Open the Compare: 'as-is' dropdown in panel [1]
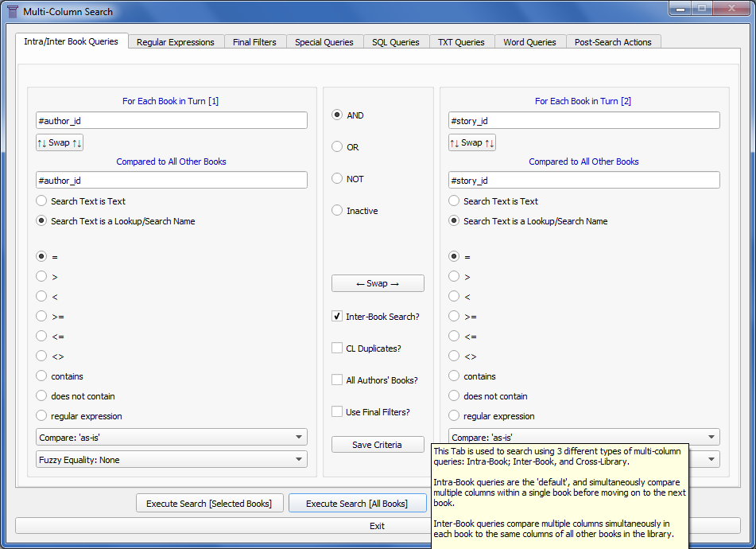 coord(172,437)
